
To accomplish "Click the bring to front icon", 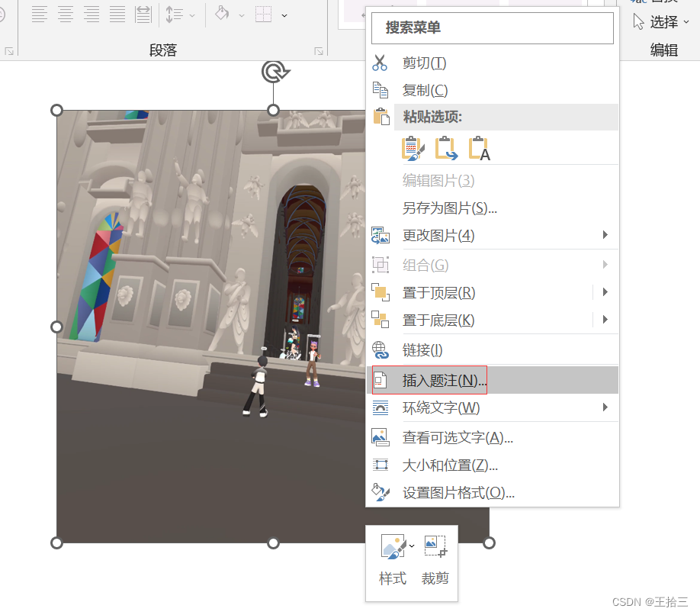I will [x=381, y=292].
